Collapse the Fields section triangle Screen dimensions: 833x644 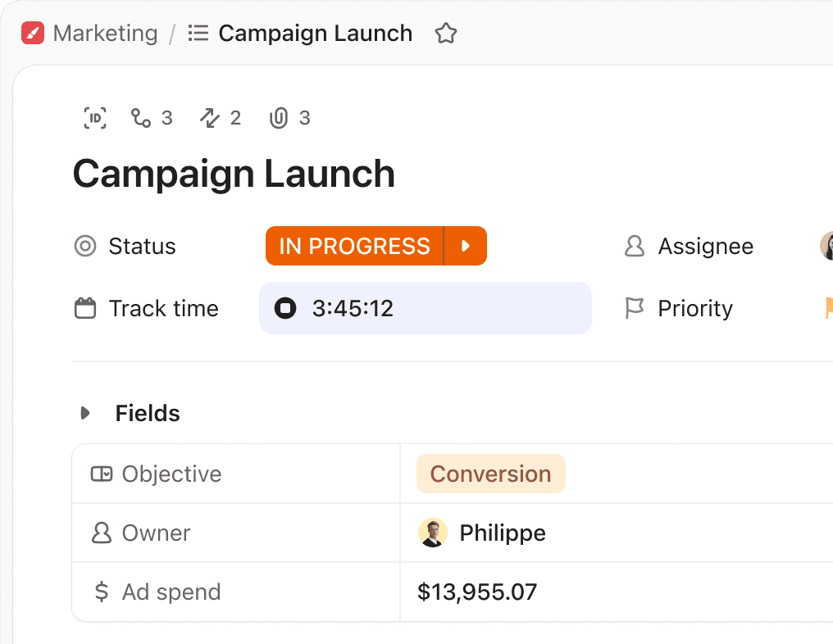click(85, 413)
